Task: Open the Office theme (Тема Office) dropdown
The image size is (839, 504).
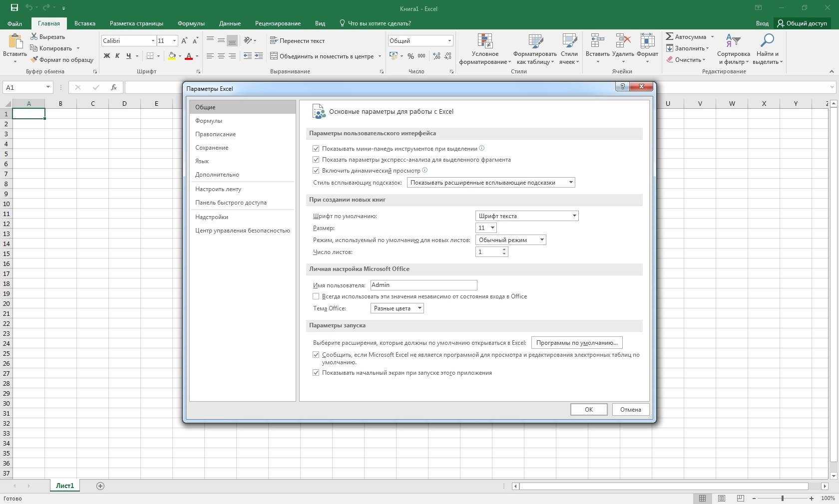Action: [397, 308]
